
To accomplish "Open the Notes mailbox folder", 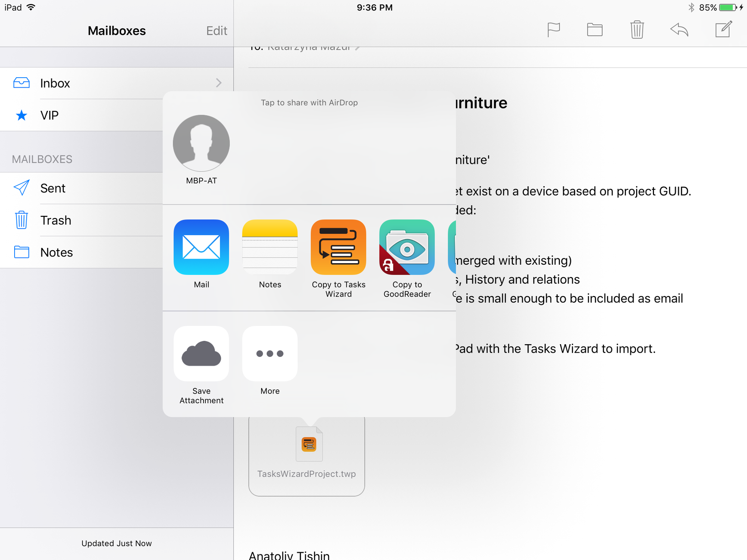I will click(x=81, y=252).
